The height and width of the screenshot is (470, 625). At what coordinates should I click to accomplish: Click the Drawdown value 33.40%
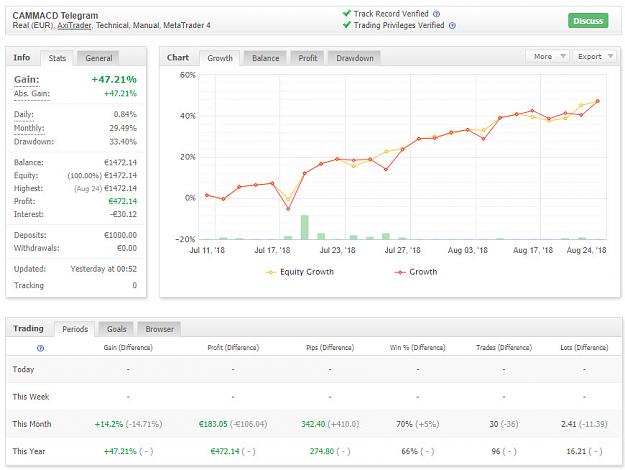[123, 142]
